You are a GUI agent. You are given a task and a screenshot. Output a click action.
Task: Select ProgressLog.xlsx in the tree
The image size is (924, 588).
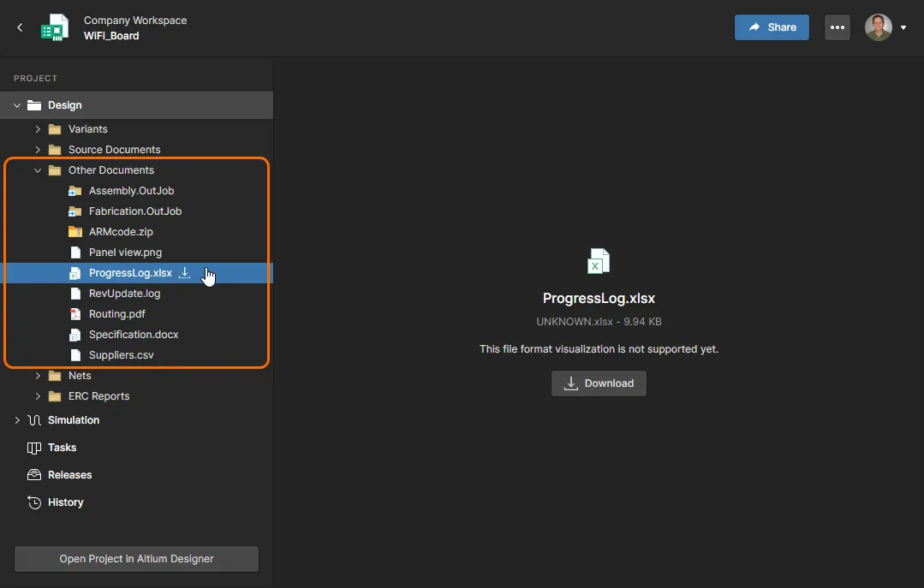(130, 273)
